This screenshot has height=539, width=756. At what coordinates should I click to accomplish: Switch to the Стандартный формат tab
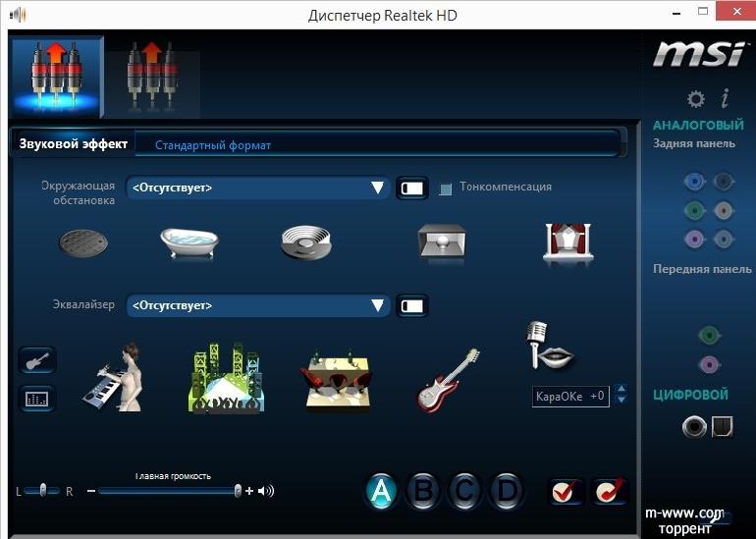(213, 145)
